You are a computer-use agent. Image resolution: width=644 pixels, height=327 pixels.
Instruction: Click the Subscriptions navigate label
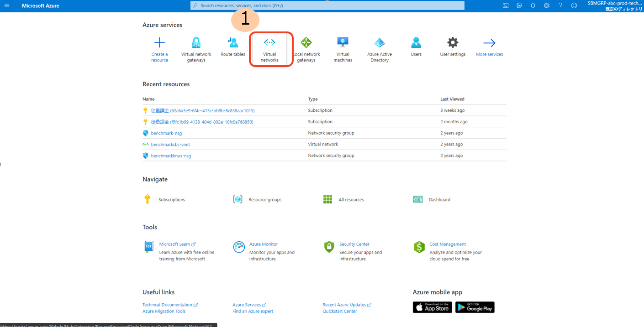point(172,200)
